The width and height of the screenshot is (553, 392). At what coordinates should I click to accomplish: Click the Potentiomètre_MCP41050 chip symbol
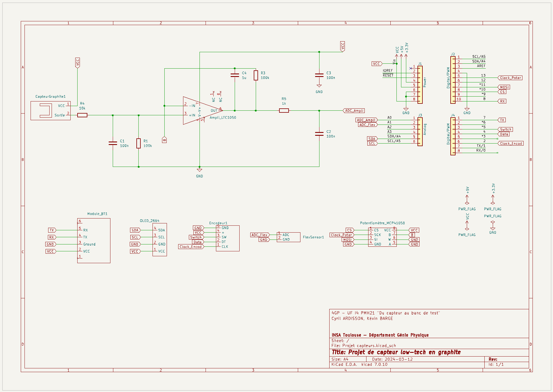point(382,237)
